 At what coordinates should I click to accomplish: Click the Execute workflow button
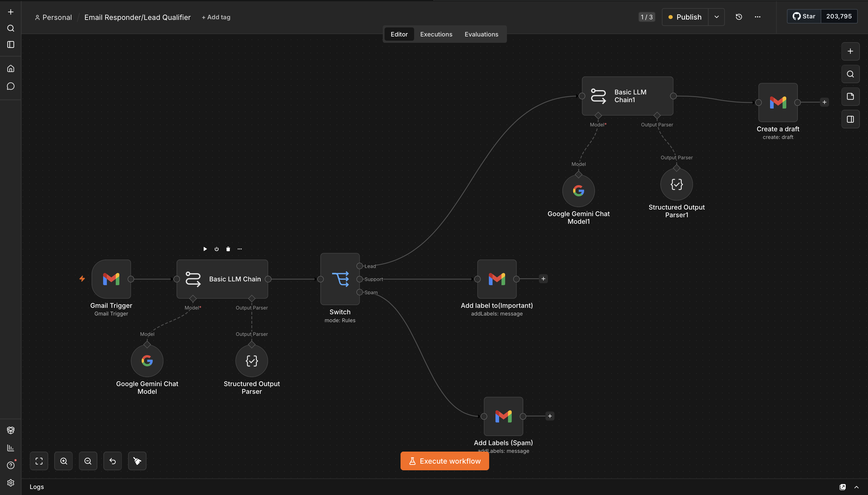click(x=445, y=461)
